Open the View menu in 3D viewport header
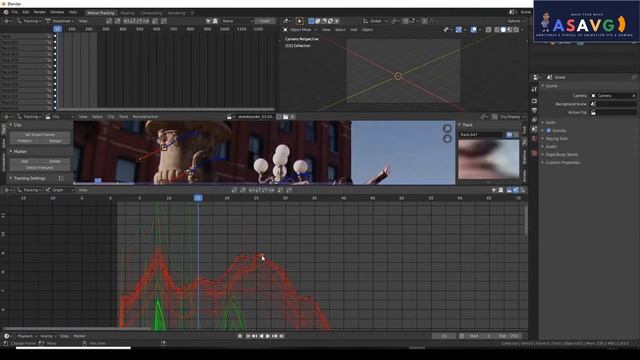This screenshot has width=640, height=360. [x=326, y=30]
